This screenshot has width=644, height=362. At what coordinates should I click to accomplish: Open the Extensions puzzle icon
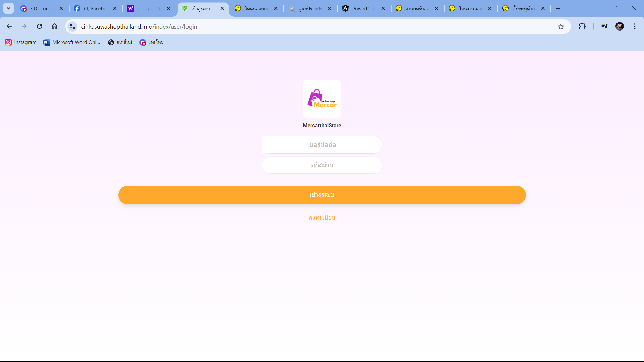point(582,26)
